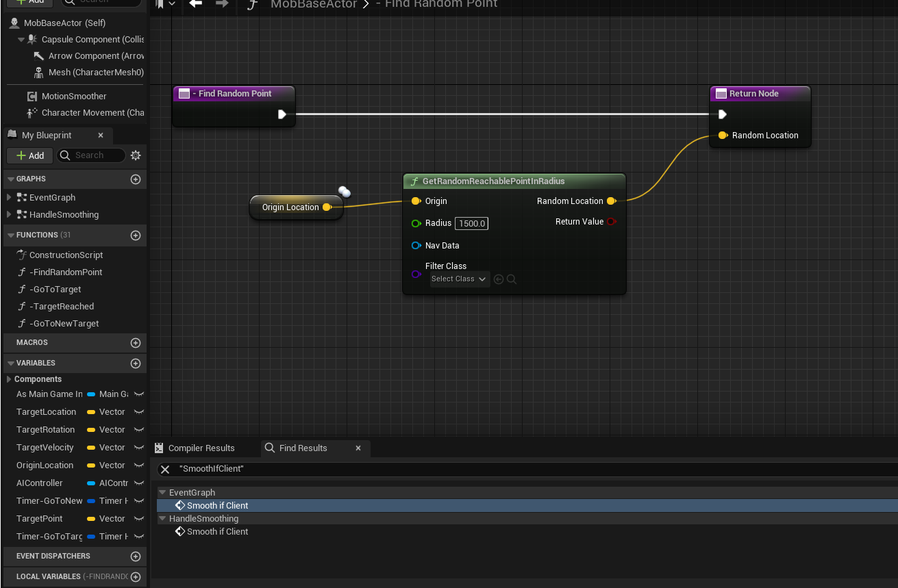Image resolution: width=898 pixels, height=588 pixels.
Task: Click the comment bubble above Origin Location node
Action: coord(345,192)
